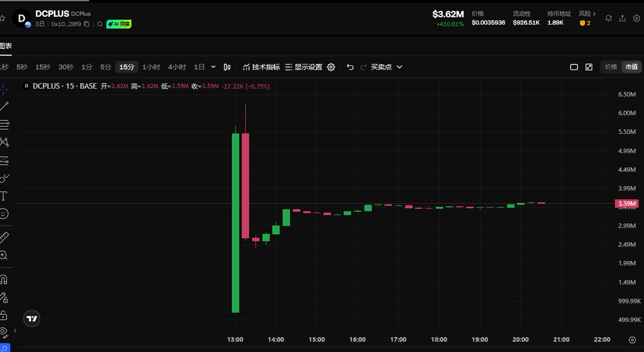Redo the last chart action
The height and width of the screenshot is (352, 644).
pos(363,67)
